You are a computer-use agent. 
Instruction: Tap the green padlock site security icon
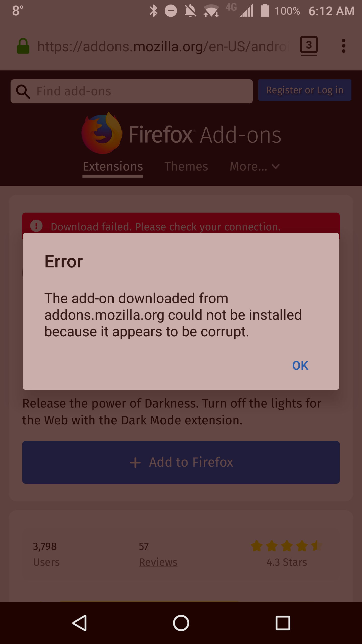click(x=23, y=46)
